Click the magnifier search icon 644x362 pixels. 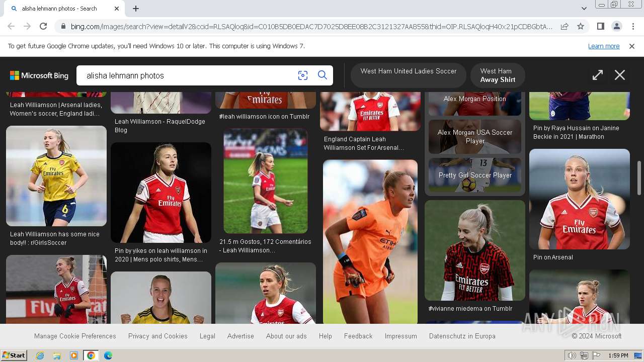point(323,75)
